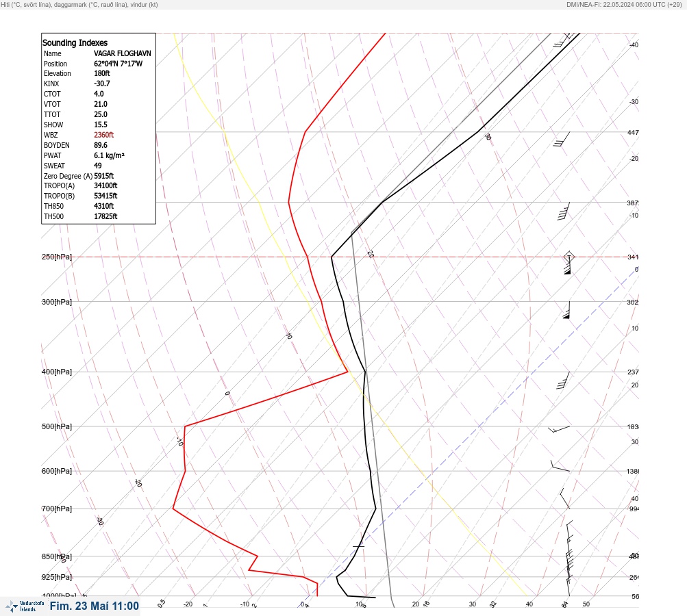Click the wind barb at 250 hPa level
Screen dimensions: 687x616
pos(568,263)
